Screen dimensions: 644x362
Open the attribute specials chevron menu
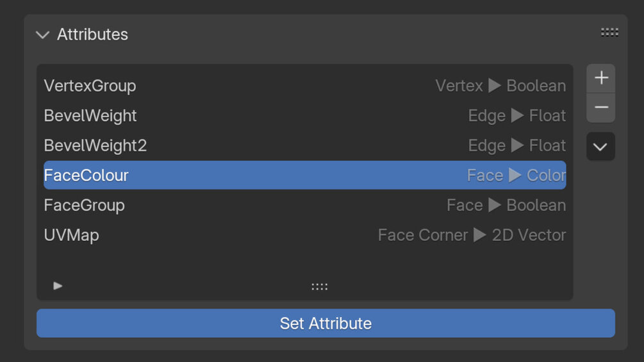pyautogui.click(x=600, y=147)
